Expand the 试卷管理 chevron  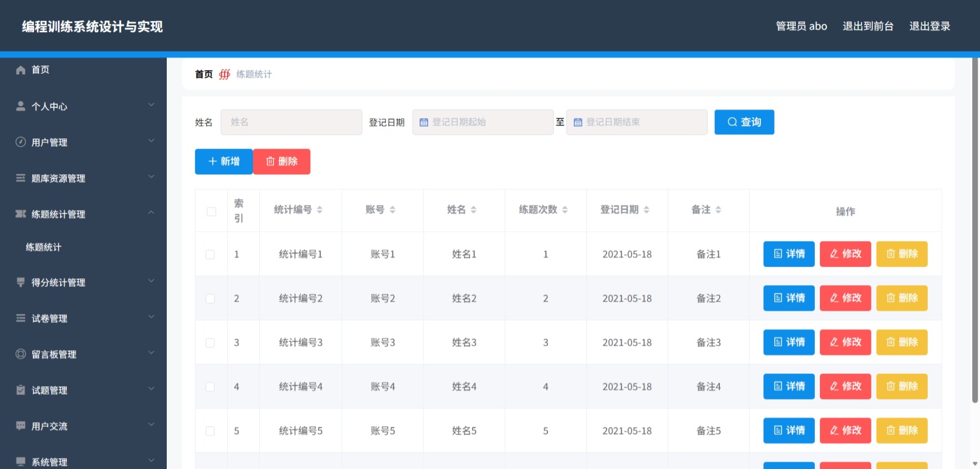pyautogui.click(x=151, y=317)
